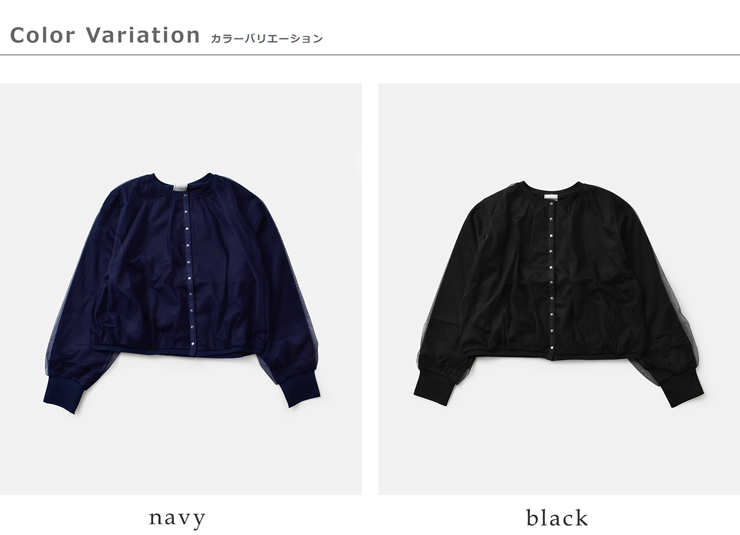Click the black jacket's right ribbed cuff

tap(681, 388)
